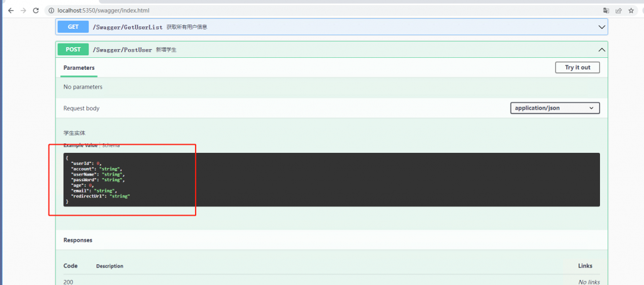Switch to the Example Value tab
This screenshot has width=644, height=285.
[x=80, y=145]
